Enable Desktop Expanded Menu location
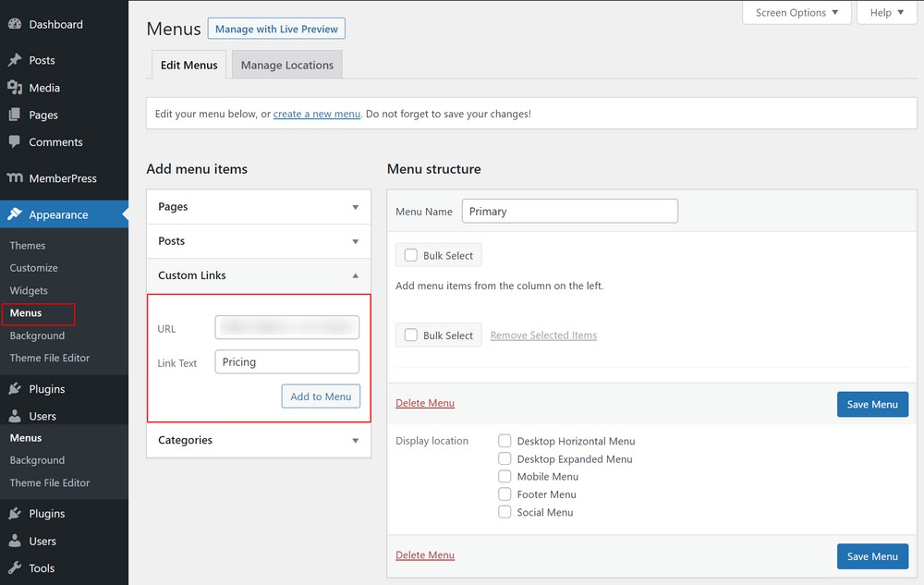Image resolution: width=924 pixels, height=585 pixels. (505, 458)
